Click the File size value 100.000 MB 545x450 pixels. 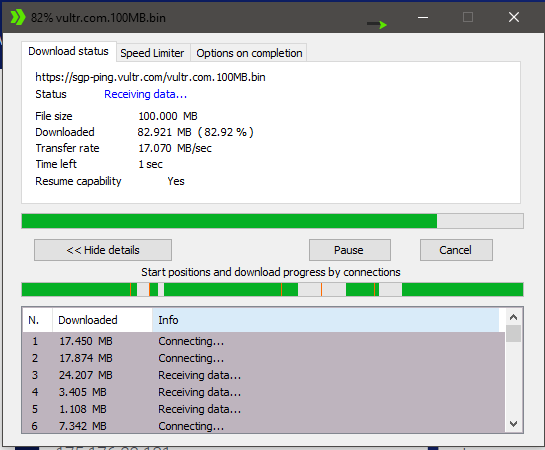tap(168, 116)
